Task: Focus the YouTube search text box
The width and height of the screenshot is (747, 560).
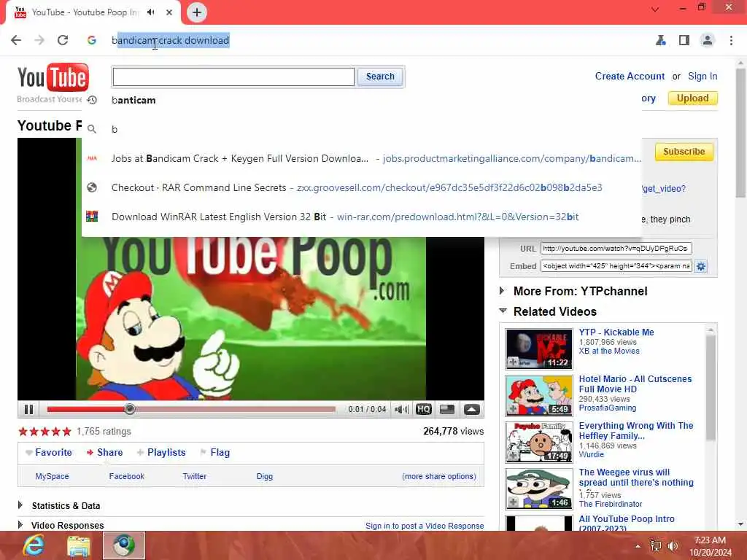Action: coord(233,77)
